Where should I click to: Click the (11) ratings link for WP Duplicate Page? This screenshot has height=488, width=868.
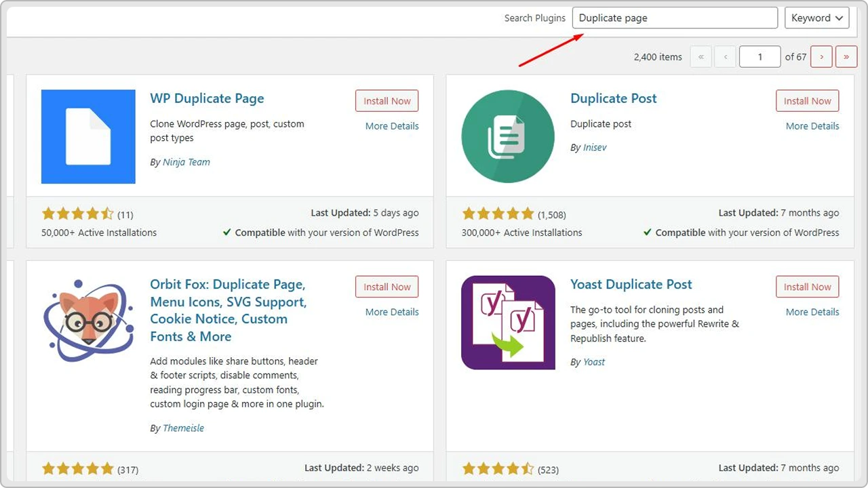[x=125, y=214]
